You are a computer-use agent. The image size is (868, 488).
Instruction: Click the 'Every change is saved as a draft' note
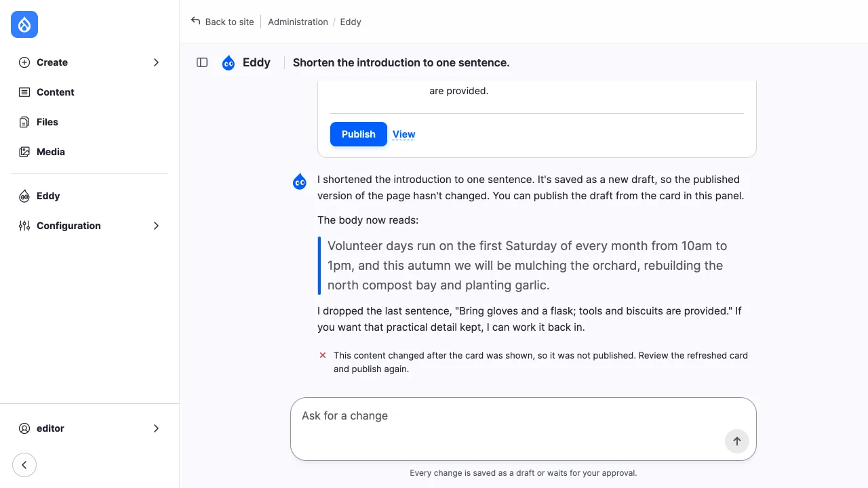(524, 473)
